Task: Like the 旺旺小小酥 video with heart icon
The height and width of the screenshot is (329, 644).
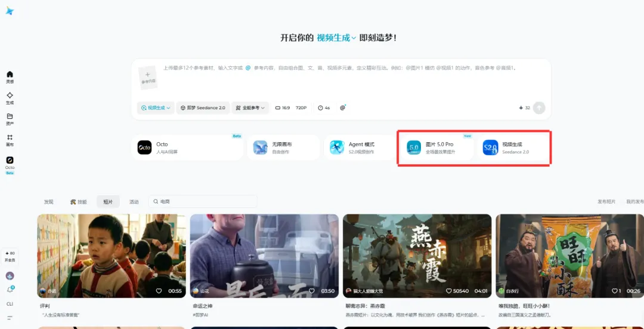Action: 615,291
